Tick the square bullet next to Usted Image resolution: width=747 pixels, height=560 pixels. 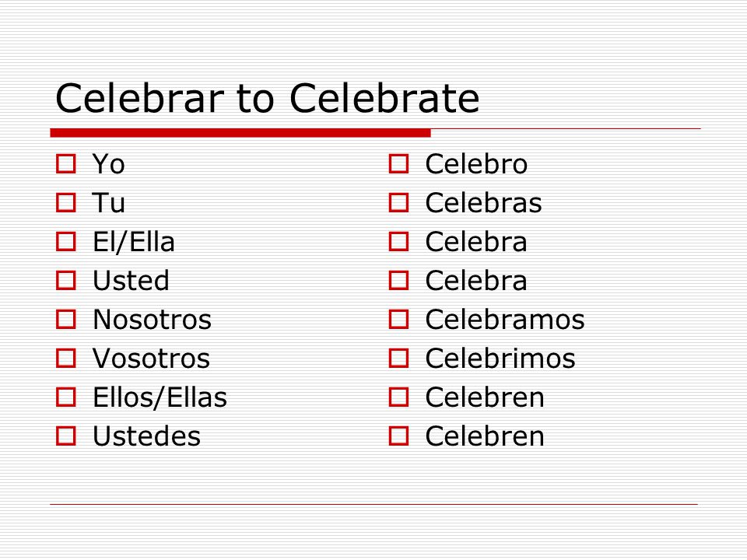(65, 281)
